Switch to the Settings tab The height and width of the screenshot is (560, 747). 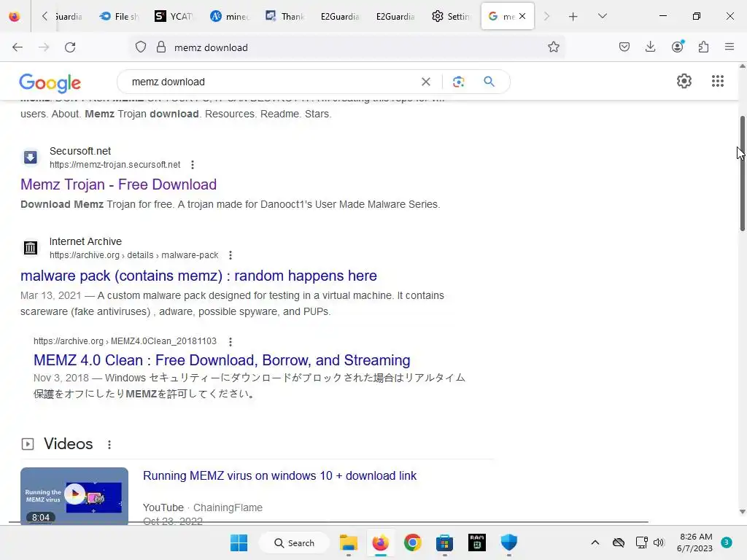[x=451, y=17]
